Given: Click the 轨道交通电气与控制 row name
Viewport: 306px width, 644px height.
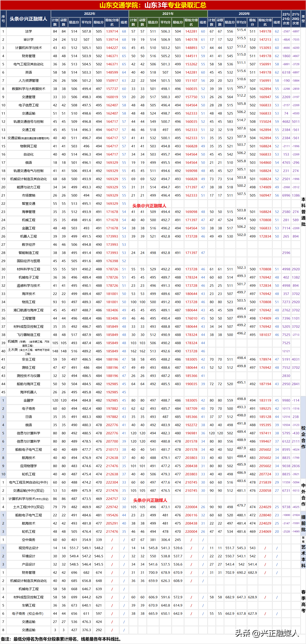Looking at the screenshot, I should 29,171.
